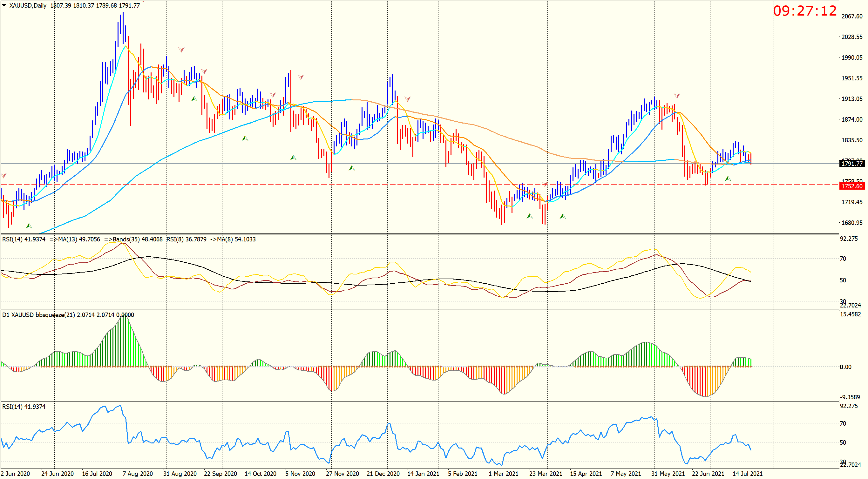Viewport: 868px width, 479px height.
Task: Select green up arrow below July 2021 candles
Action: tap(728, 179)
